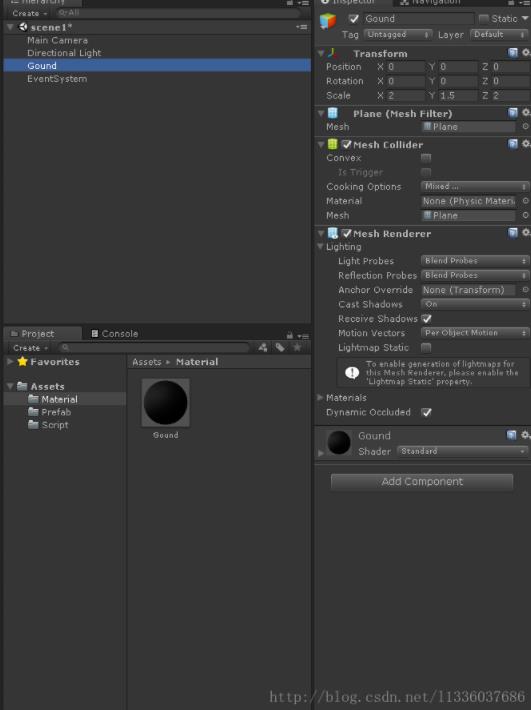Image resolution: width=531 pixels, height=710 pixels.
Task: Select Directional Light in Hierarchy
Action: (64, 53)
